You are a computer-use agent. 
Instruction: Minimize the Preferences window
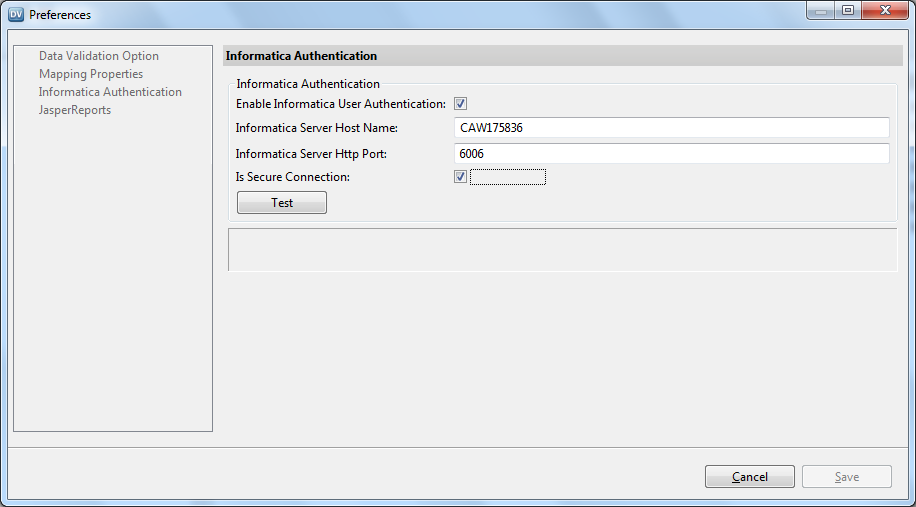tap(821, 11)
